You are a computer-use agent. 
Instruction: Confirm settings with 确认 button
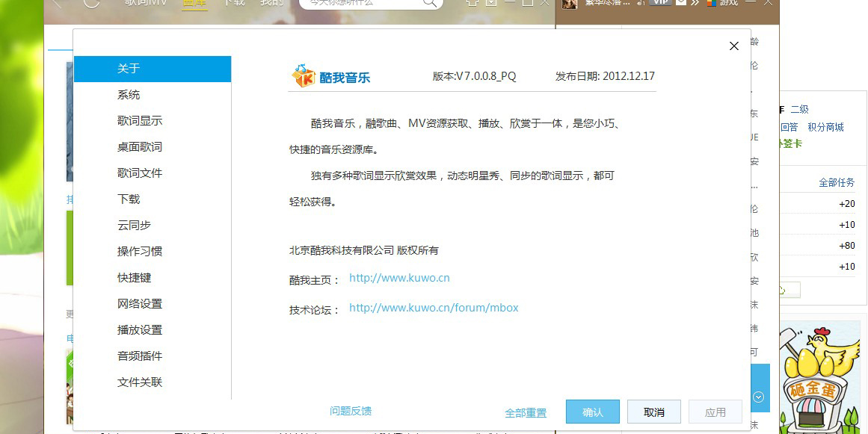point(592,412)
